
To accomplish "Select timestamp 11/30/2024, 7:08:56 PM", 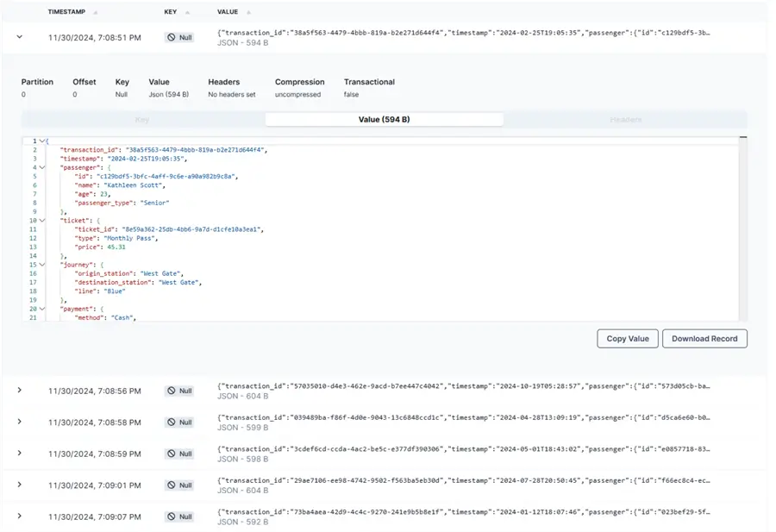I will coord(95,391).
